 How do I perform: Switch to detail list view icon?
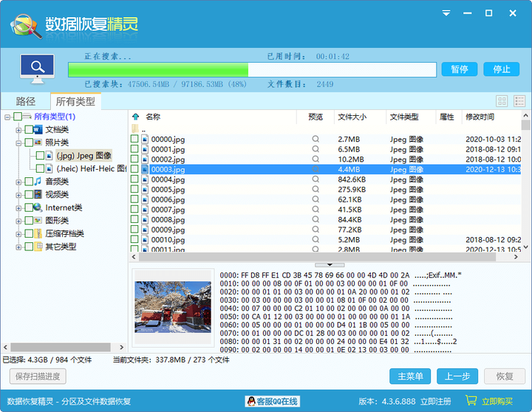[x=519, y=101]
